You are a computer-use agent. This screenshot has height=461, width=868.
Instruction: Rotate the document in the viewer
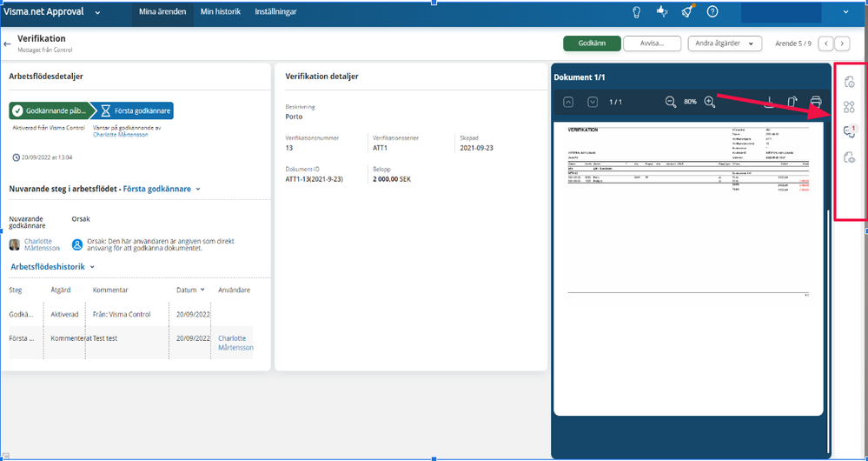(x=792, y=102)
